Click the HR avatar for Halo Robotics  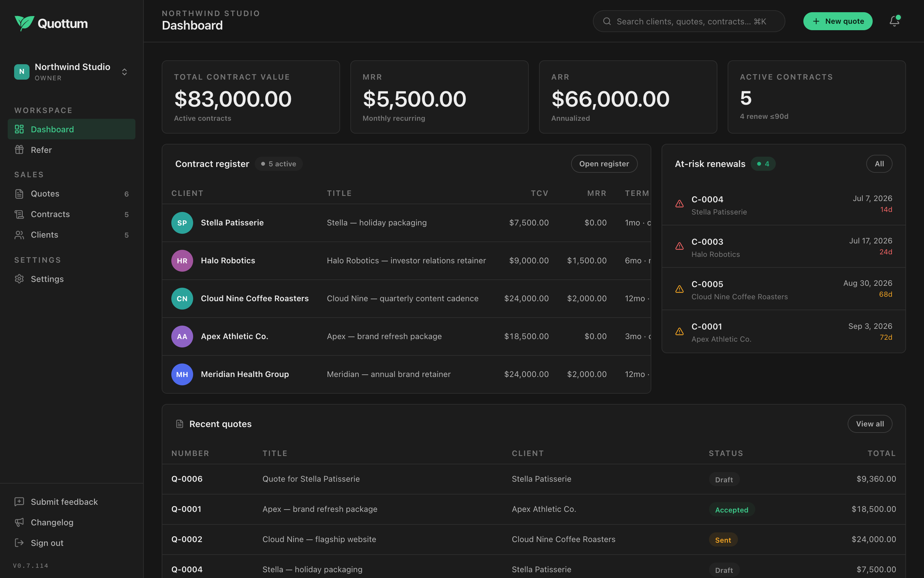[182, 261]
